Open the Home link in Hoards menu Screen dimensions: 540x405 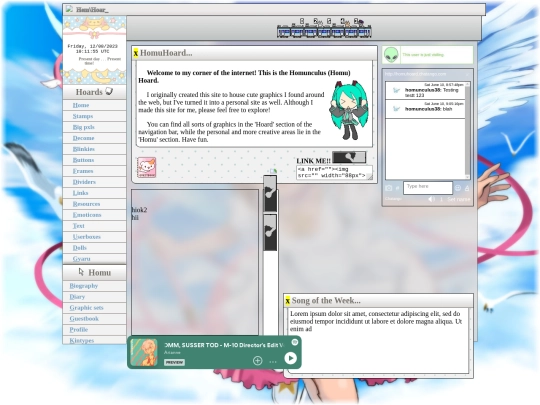point(81,105)
